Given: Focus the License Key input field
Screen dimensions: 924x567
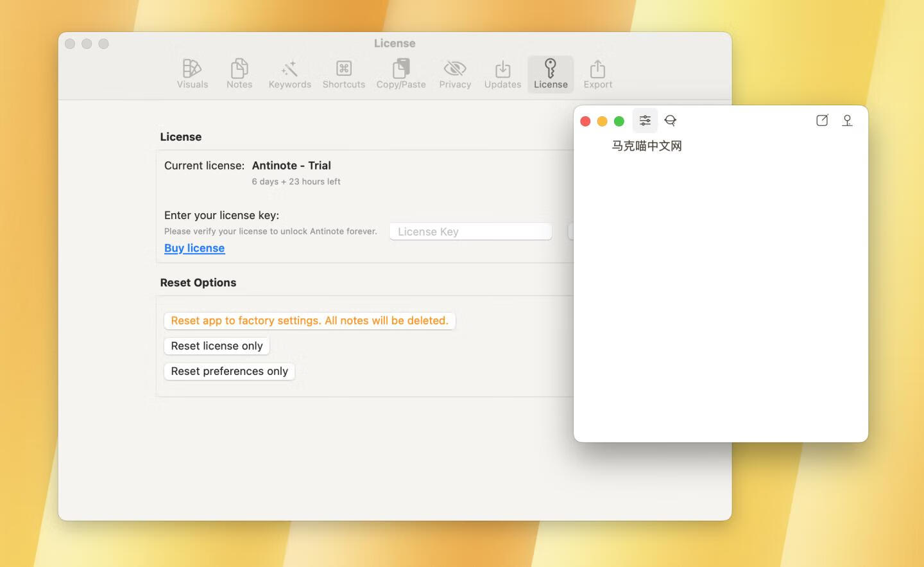Looking at the screenshot, I should pyautogui.click(x=470, y=231).
